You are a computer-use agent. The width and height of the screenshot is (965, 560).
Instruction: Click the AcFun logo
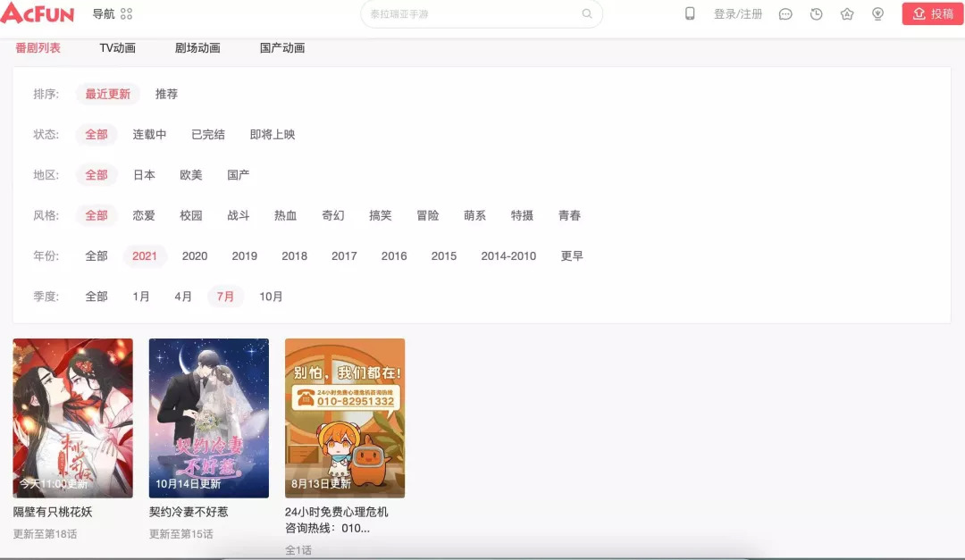click(x=38, y=13)
